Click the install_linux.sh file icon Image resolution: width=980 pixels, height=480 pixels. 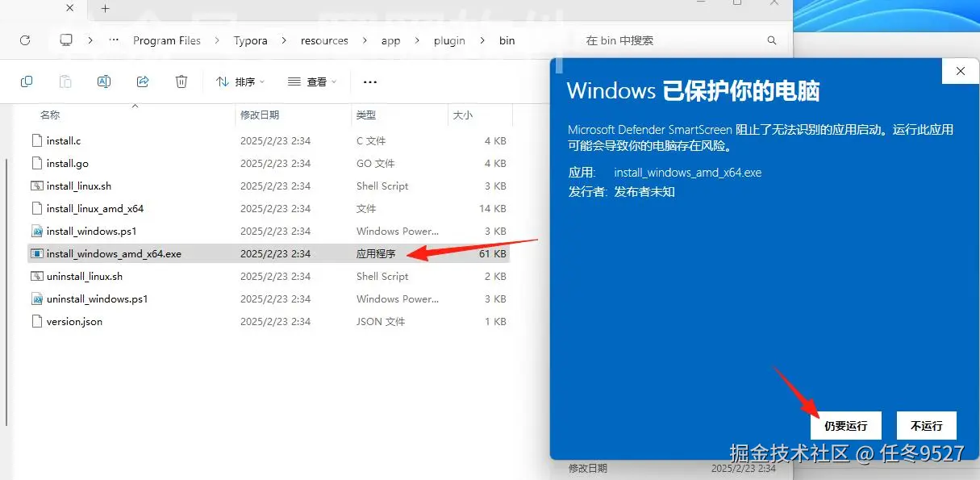coord(36,186)
